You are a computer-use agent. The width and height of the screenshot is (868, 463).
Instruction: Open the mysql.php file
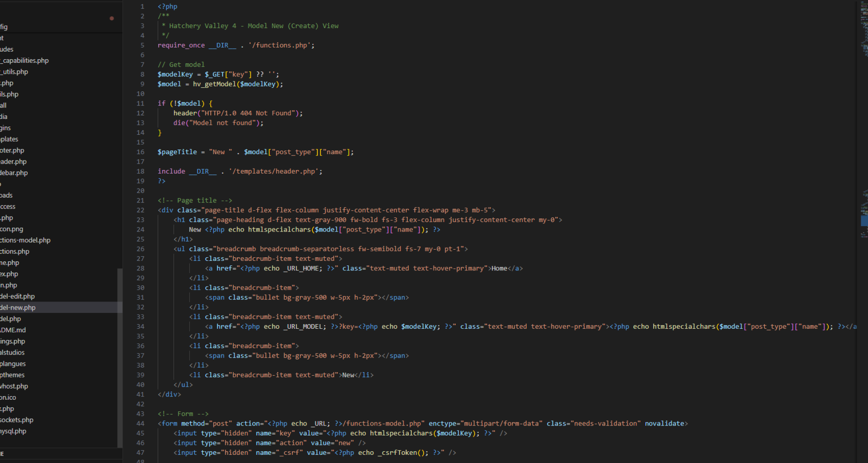[x=14, y=431]
